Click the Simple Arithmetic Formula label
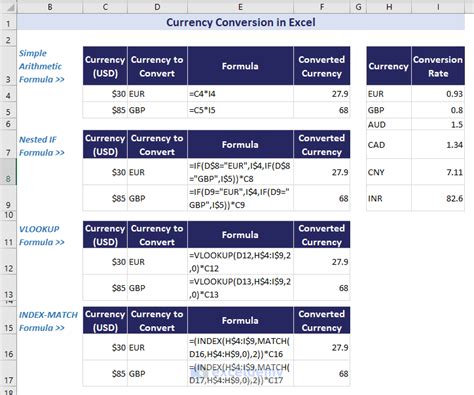The height and width of the screenshot is (395, 474). tap(42, 66)
